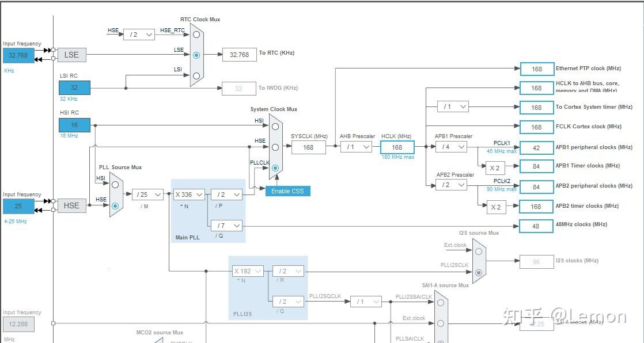
Task: Edit LSE input frequency 32.768 field
Action: 18,55
